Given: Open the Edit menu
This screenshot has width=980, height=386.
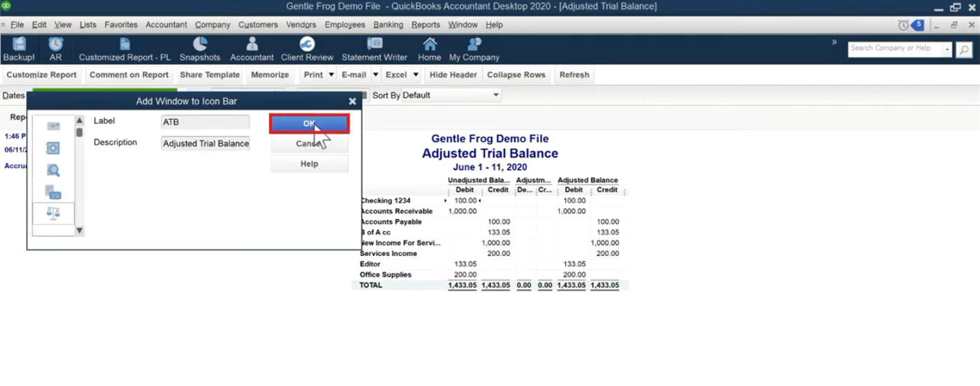Looking at the screenshot, I should [39, 25].
